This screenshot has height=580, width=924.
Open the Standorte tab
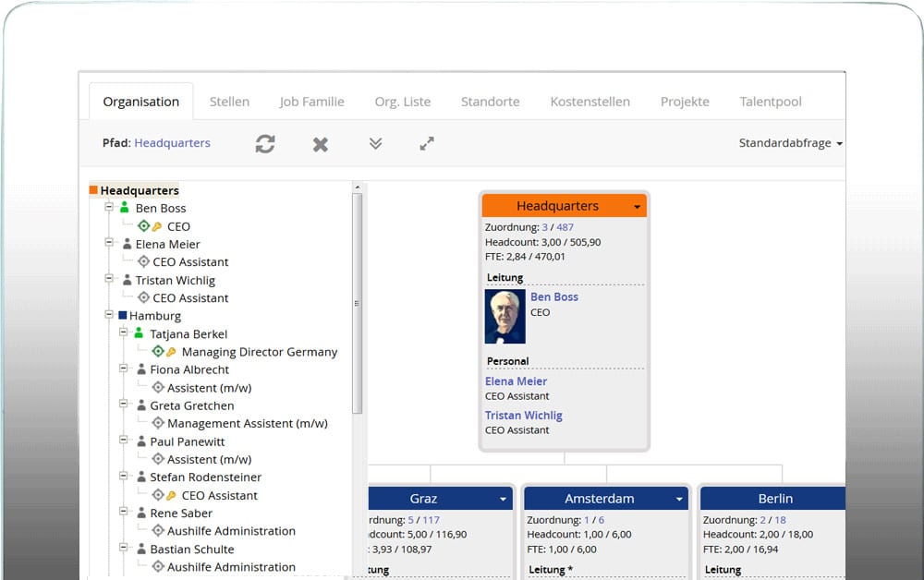491,102
